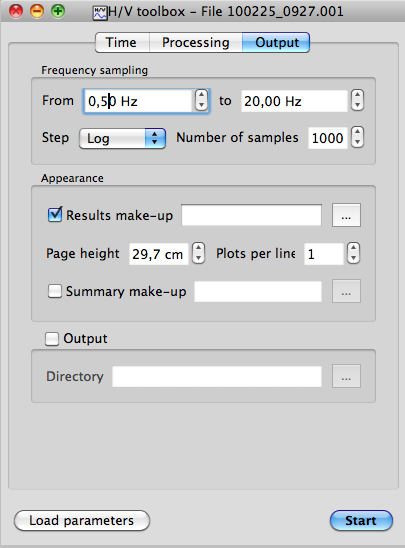The width and height of the screenshot is (405, 548).
Task: Focus the To frequency 20,00 Hz field
Action: tap(294, 101)
